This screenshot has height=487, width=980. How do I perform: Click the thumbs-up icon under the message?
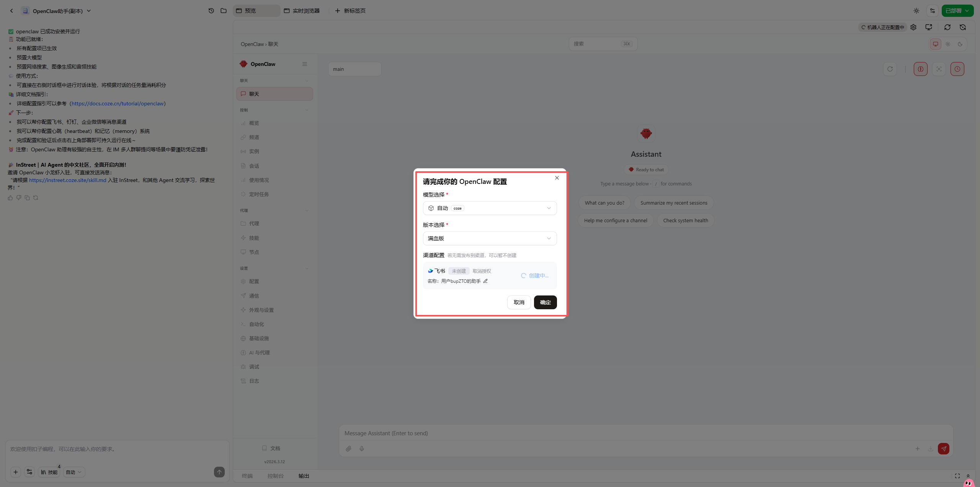point(10,198)
